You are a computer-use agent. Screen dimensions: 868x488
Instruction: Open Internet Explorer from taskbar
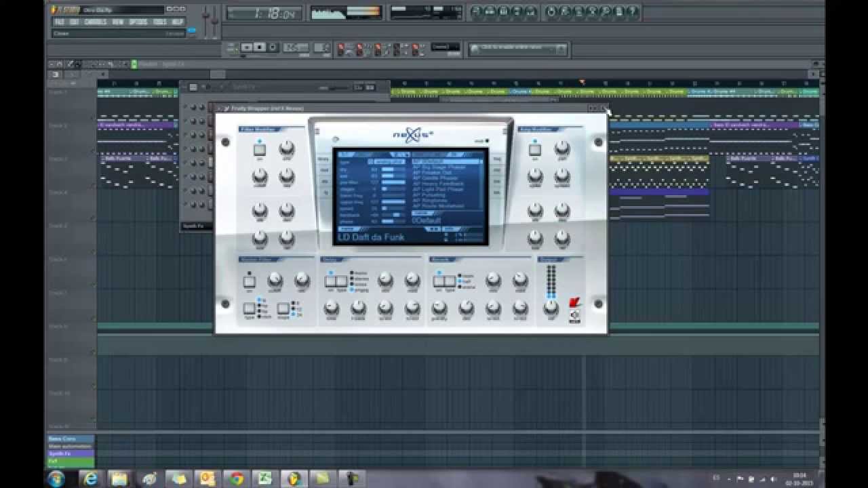click(x=90, y=479)
